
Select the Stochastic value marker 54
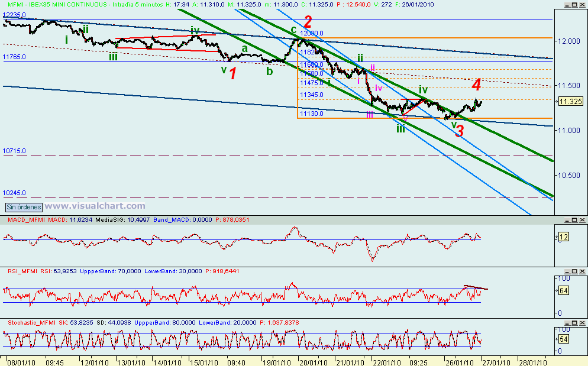563,339
